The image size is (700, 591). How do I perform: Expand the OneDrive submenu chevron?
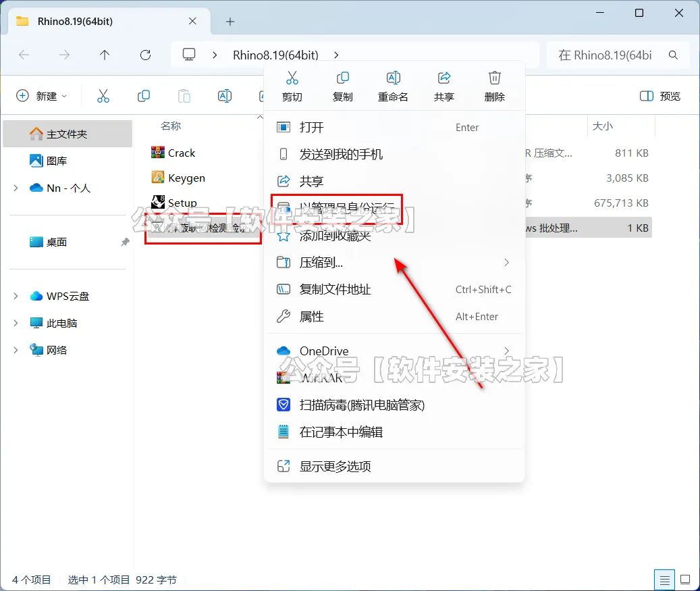point(506,351)
